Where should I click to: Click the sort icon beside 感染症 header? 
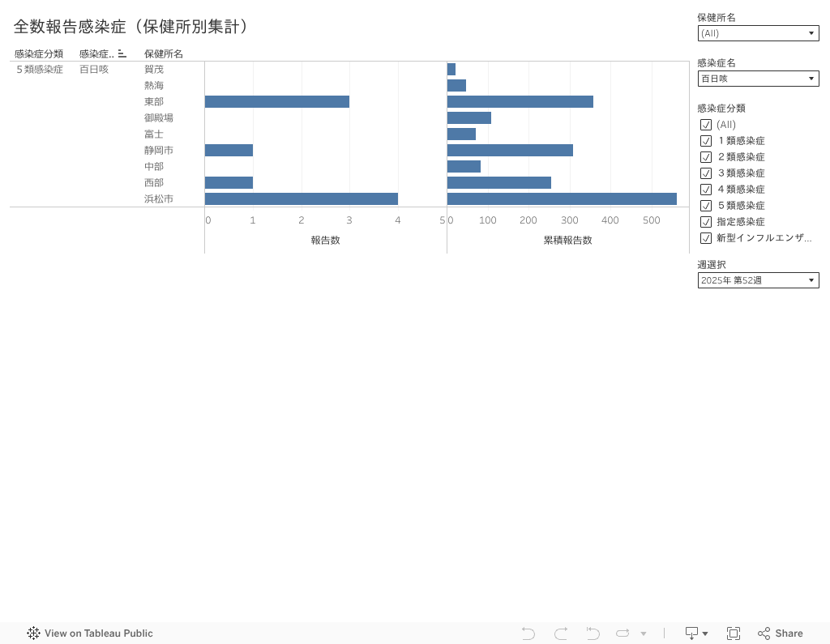[x=122, y=53]
